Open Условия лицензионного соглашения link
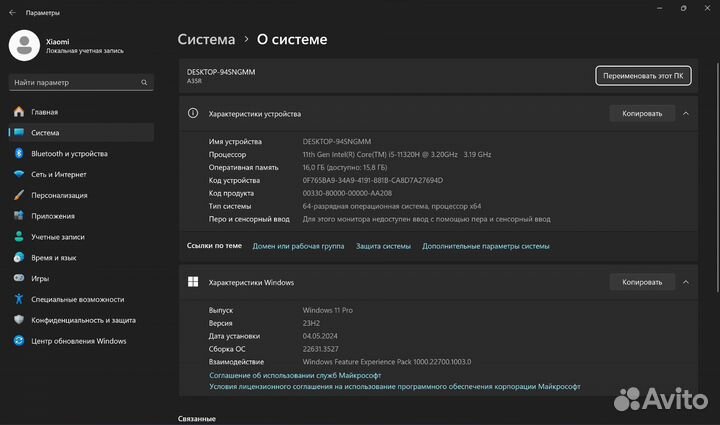This screenshot has width=720, height=425. (394, 386)
